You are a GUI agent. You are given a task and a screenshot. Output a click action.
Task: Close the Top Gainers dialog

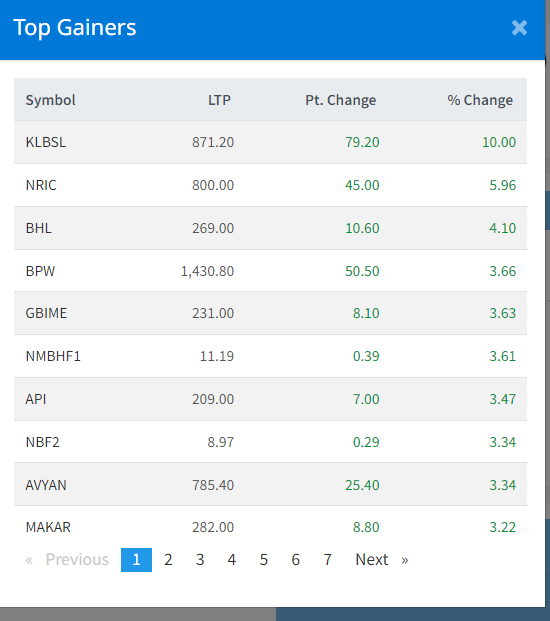tap(519, 28)
